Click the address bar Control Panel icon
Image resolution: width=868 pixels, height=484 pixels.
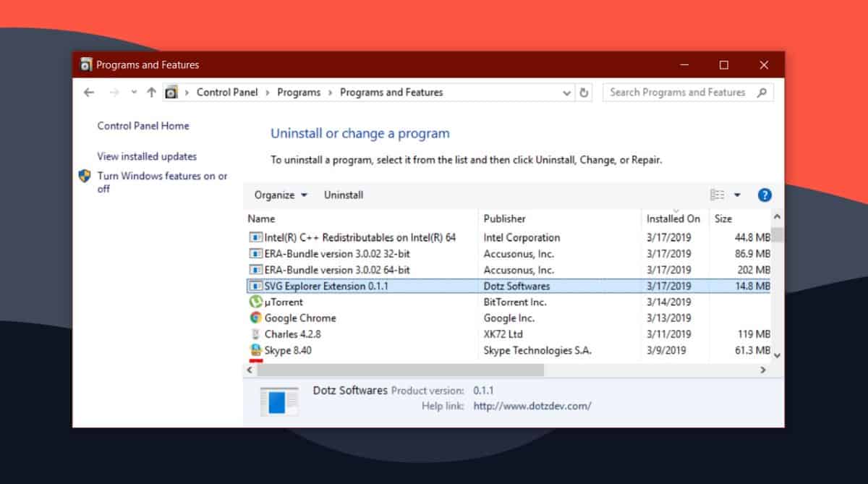(171, 93)
